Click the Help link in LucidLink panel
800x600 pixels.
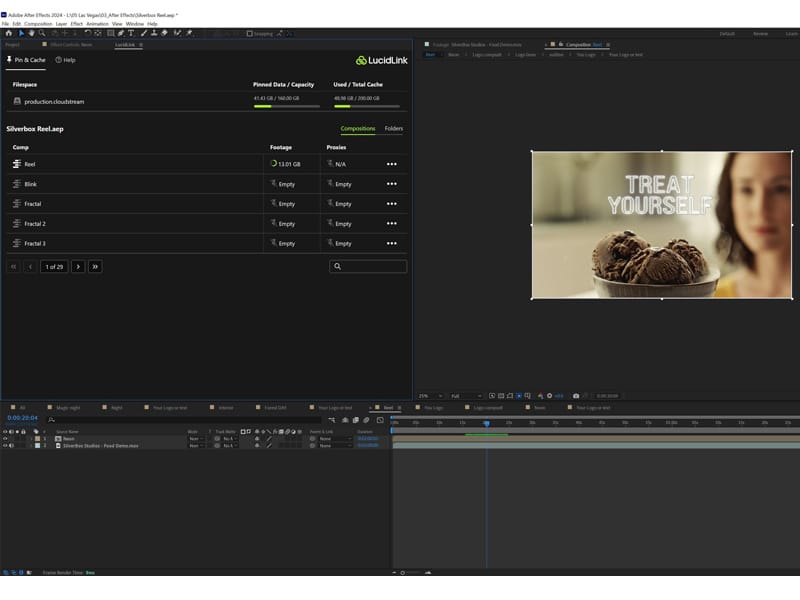(x=65, y=60)
